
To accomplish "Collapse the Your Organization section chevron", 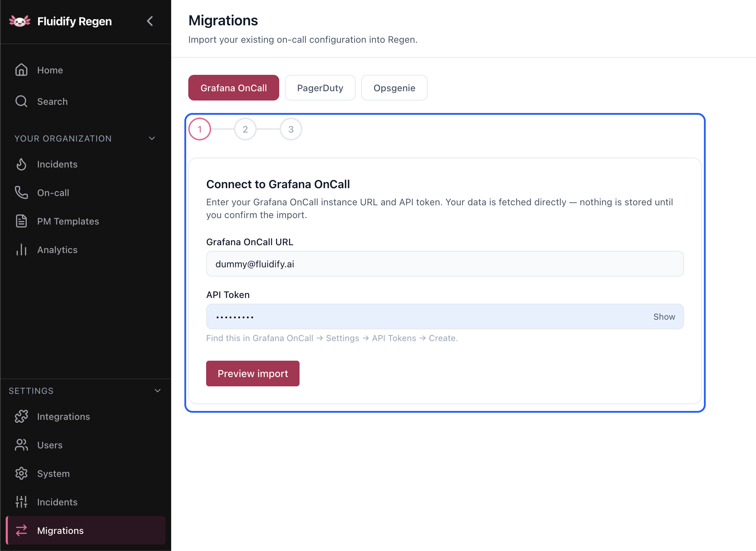I will click(152, 138).
